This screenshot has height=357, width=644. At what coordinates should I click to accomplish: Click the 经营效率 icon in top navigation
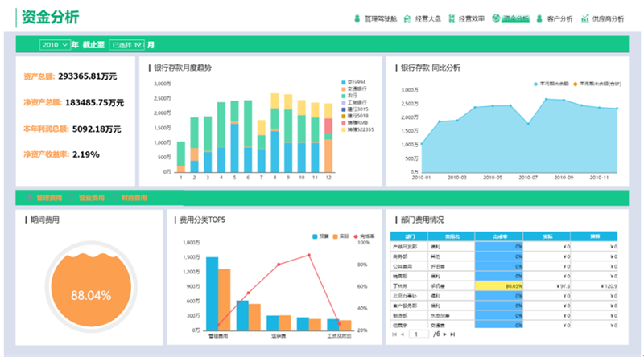click(451, 18)
